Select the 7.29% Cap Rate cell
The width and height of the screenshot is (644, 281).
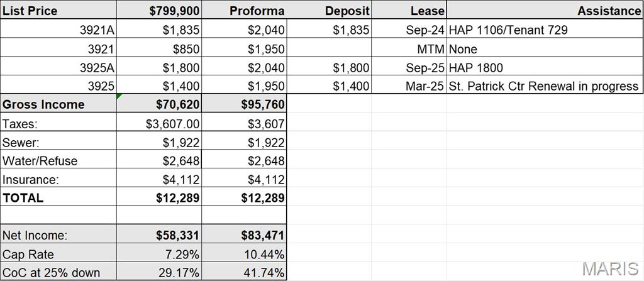pyautogui.click(x=159, y=253)
